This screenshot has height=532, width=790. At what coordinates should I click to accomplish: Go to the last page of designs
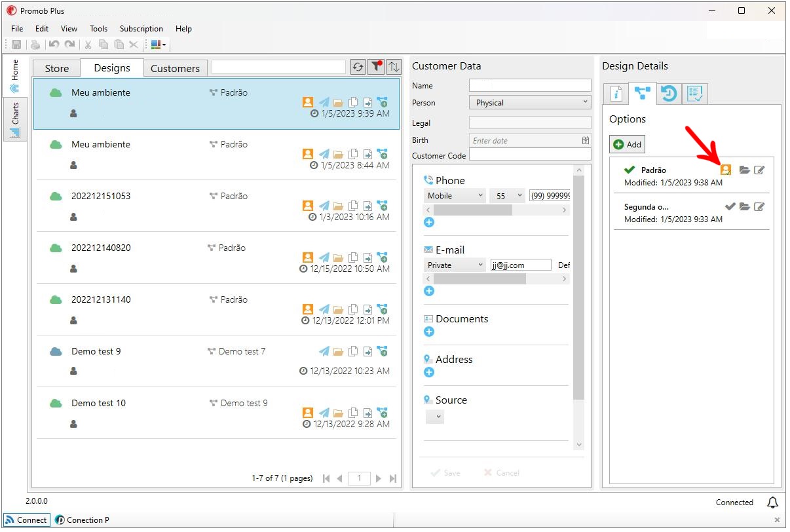coord(393,478)
